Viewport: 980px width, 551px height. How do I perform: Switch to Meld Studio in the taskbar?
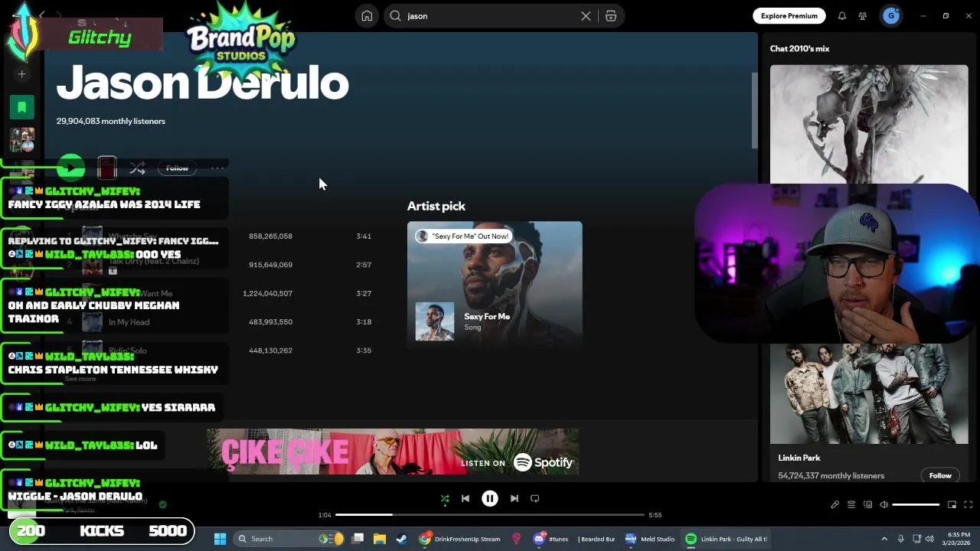[650, 539]
